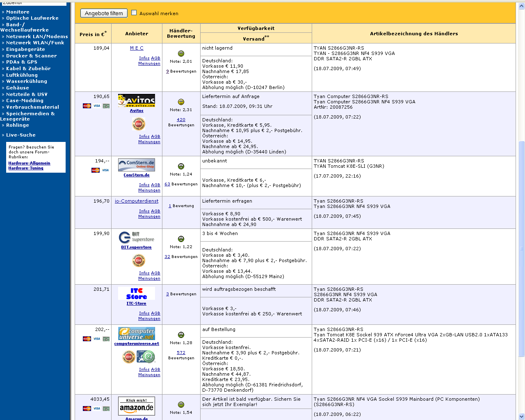The image size is (525, 420).
Task: Click the VISA icon in computeruniverse row
Action: pos(97,339)
